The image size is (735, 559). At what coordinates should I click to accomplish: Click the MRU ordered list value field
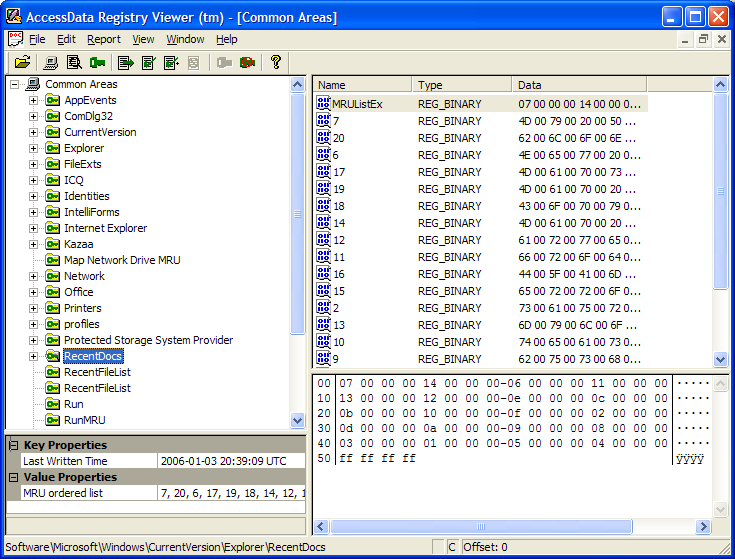coord(232,493)
